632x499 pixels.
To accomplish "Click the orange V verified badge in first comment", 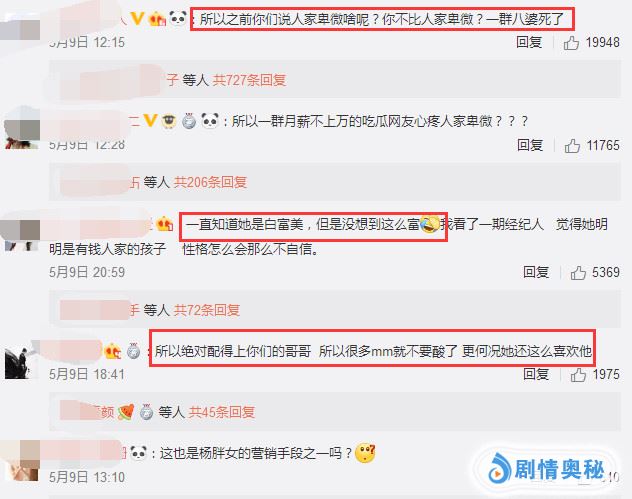I will [x=137, y=18].
